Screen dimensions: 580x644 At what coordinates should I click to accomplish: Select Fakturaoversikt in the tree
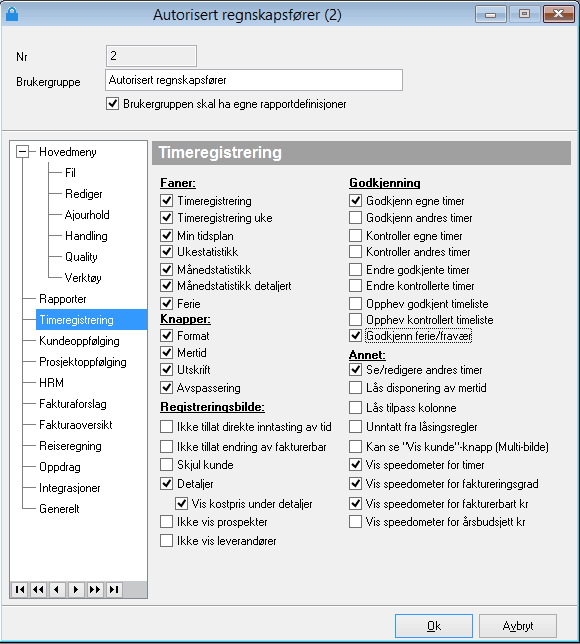76,425
